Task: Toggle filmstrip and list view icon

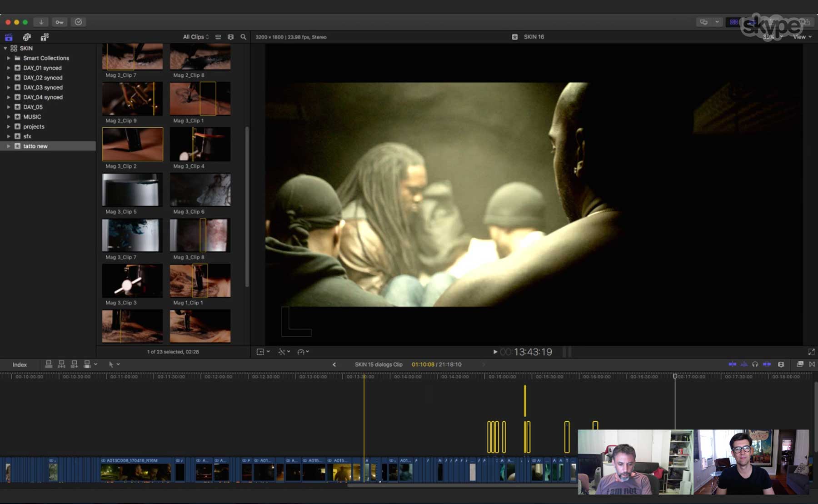Action: click(x=218, y=37)
